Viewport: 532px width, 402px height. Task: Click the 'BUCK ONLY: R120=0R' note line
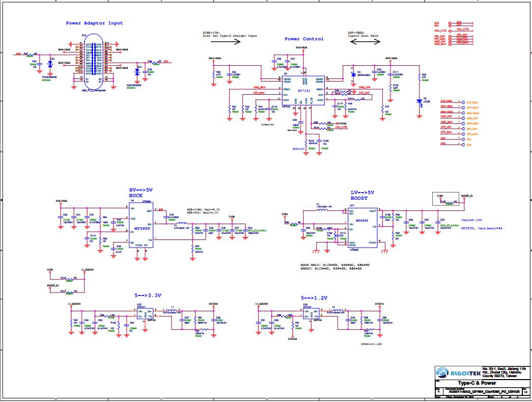pos(335,265)
